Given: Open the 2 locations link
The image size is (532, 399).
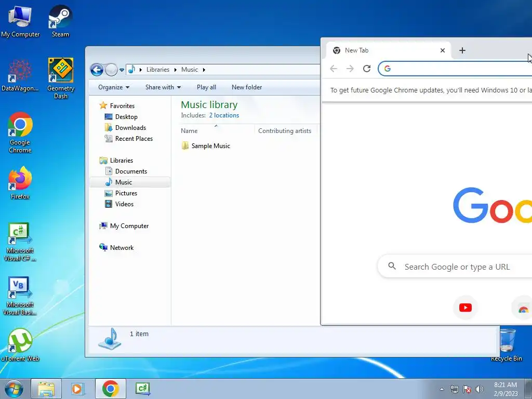Looking at the screenshot, I should tap(224, 115).
